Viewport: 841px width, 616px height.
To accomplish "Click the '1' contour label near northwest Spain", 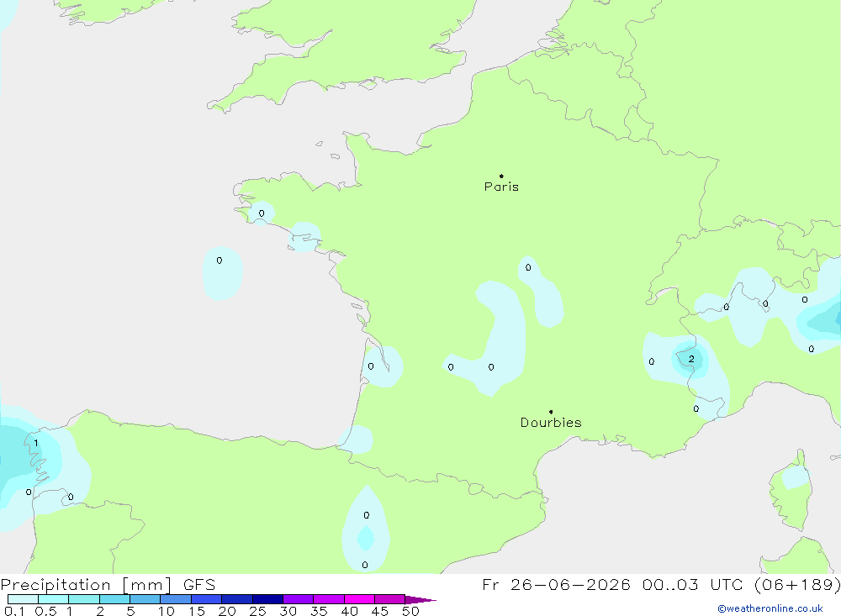I will click(36, 443).
